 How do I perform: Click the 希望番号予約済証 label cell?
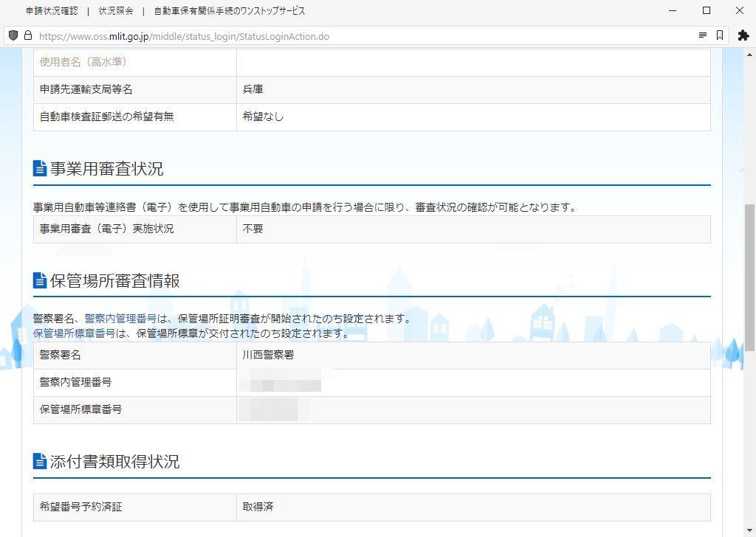(x=135, y=507)
